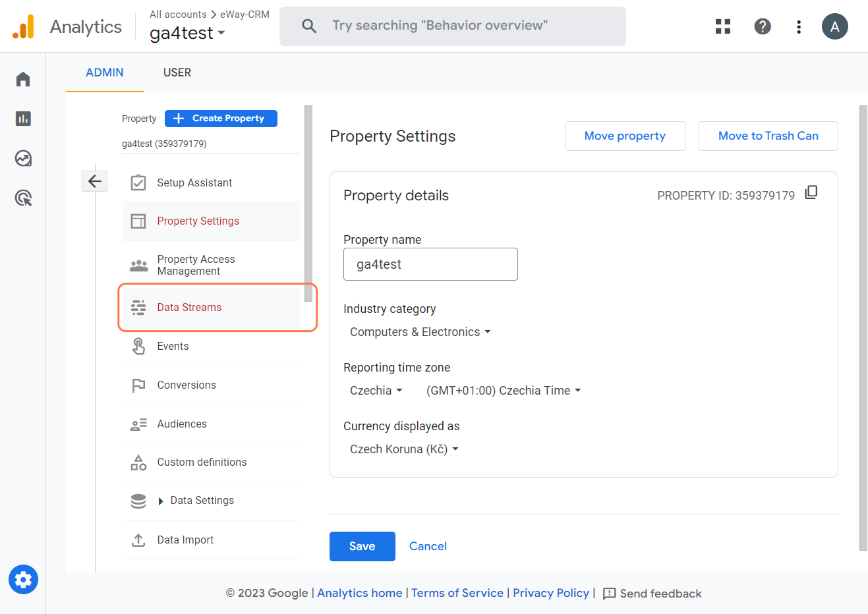868x614 pixels.
Task: Click the "PROPERTY ID: 359379179" text
Action: 726,196
